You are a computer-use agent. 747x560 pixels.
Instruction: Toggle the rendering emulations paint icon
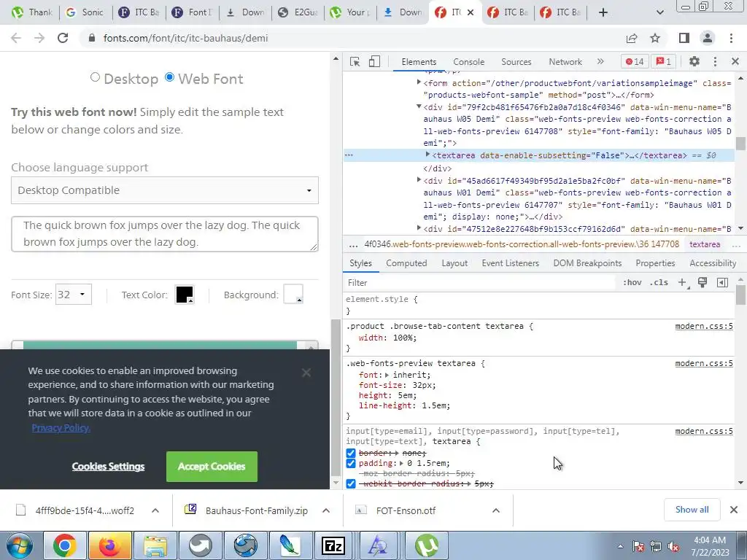(x=703, y=282)
